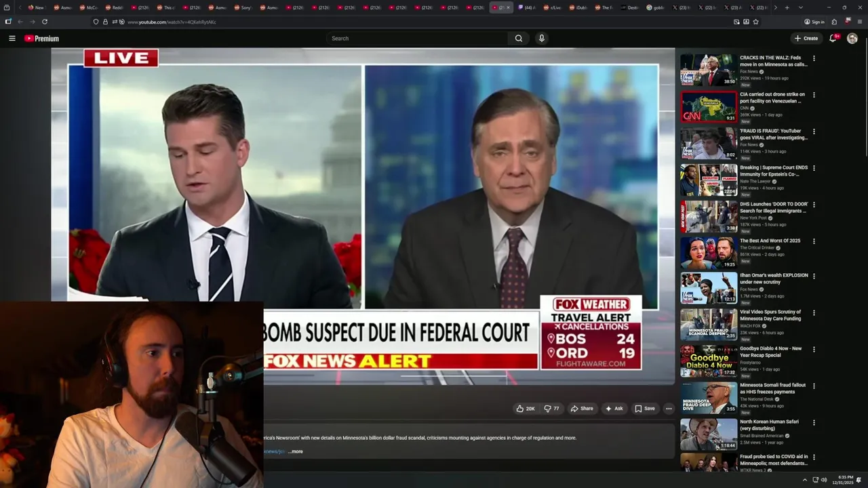Open options for The Best And Worst video
868x488 pixels.
814,241
